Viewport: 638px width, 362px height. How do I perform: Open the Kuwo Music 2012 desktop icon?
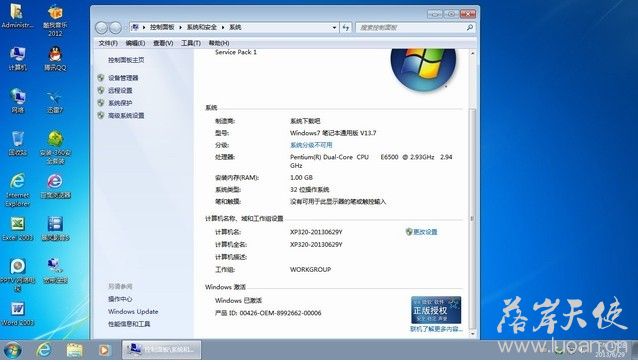point(55,20)
